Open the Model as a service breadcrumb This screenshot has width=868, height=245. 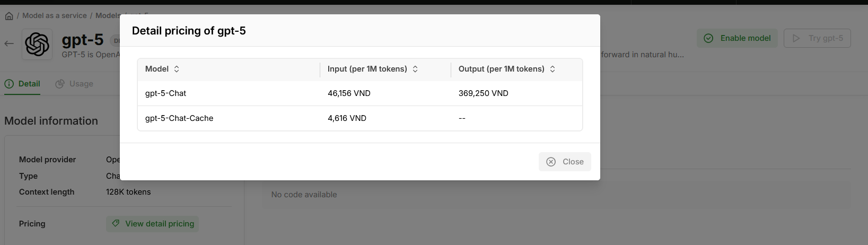[54, 16]
